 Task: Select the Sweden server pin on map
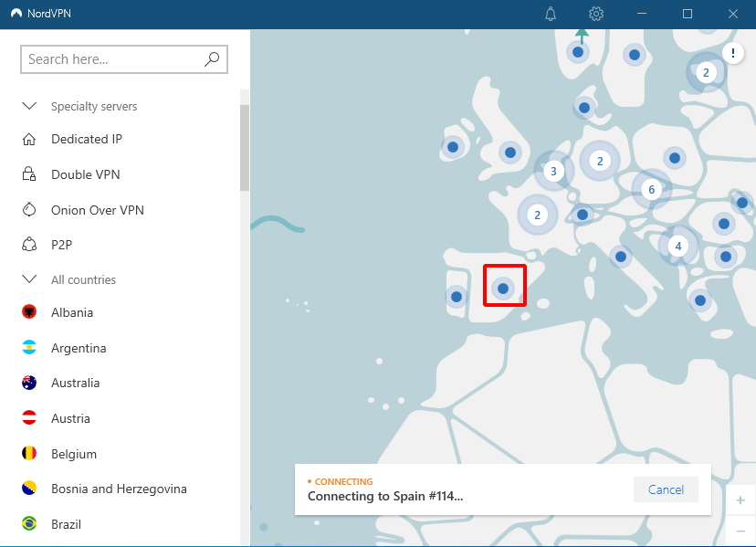click(x=635, y=55)
